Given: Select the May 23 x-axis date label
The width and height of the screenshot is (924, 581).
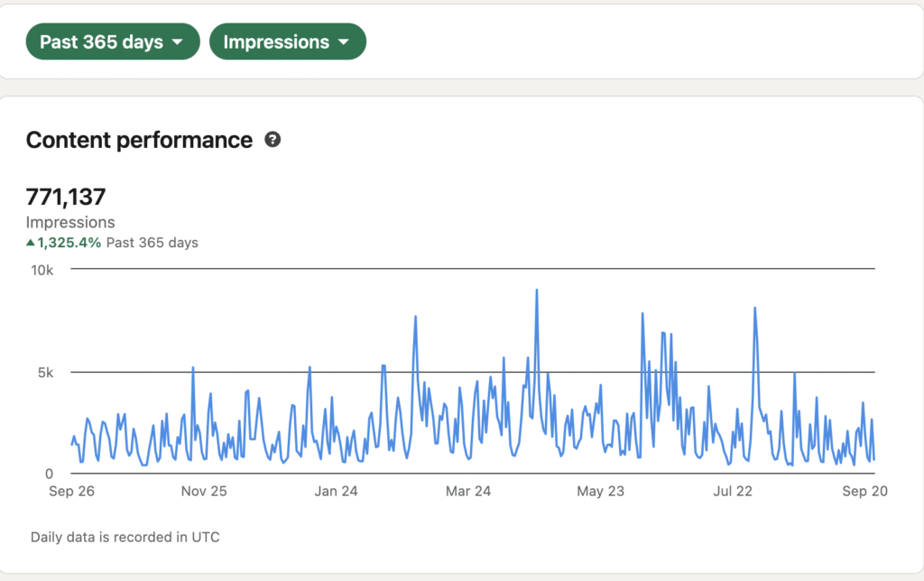Looking at the screenshot, I should tap(601, 492).
